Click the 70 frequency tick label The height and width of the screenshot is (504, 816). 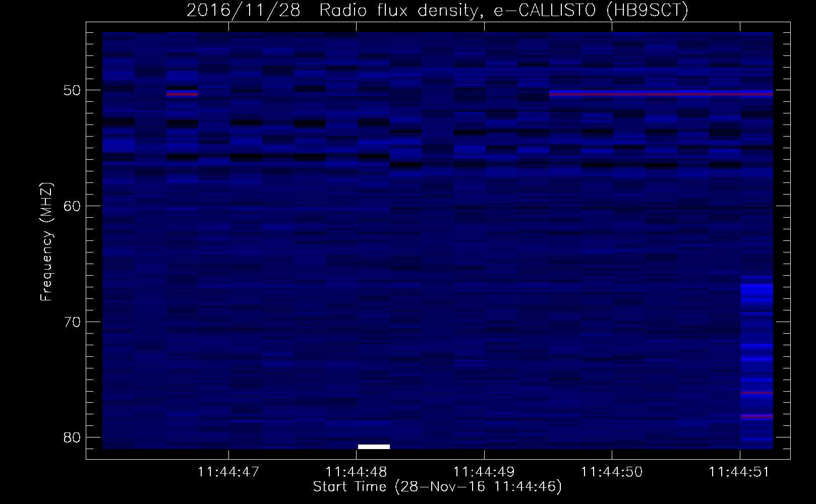coord(73,322)
